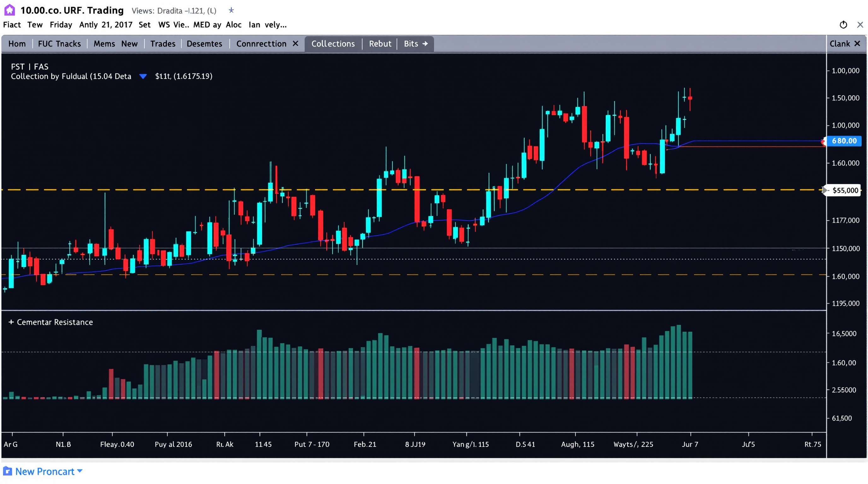This screenshot has width=868, height=484.
Task: Click the $11t, (1.6175.19) value text
Action: (184, 76)
